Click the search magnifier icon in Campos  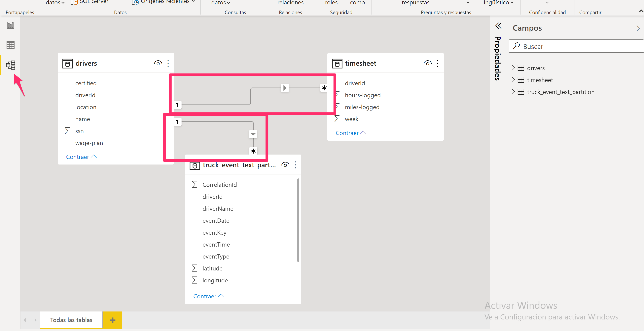[516, 46]
